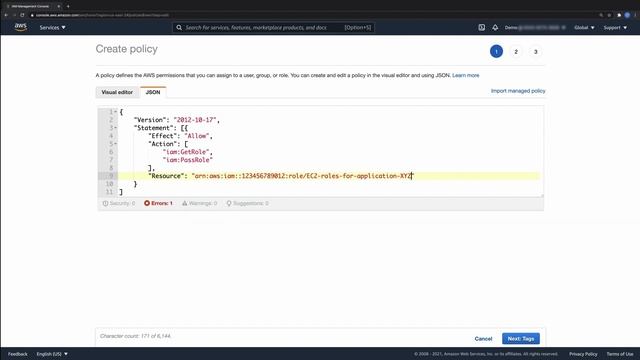Collapse the Action fold arrow on line 5
640x360 pixels.
[x=116, y=144]
